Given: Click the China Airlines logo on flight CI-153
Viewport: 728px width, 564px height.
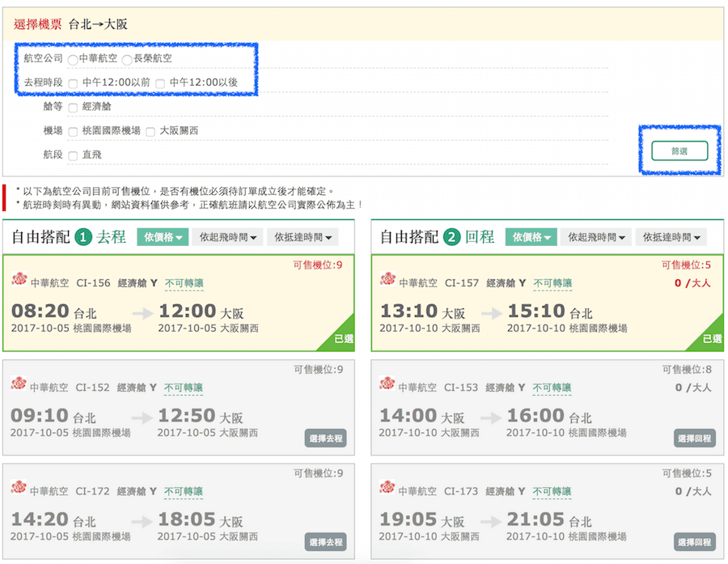Looking at the screenshot, I should pyautogui.click(x=386, y=388).
